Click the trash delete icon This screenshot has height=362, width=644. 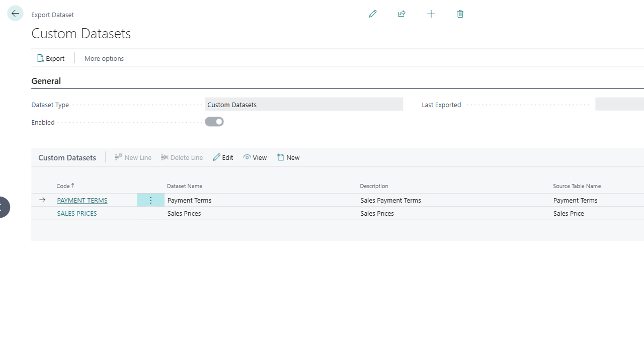coord(460,14)
